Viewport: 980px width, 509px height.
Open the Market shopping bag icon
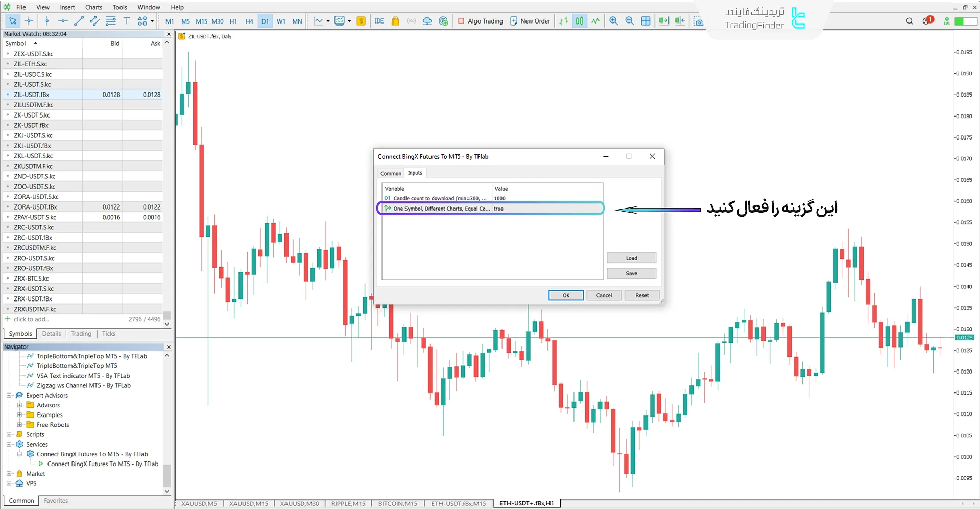coord(395,21)
